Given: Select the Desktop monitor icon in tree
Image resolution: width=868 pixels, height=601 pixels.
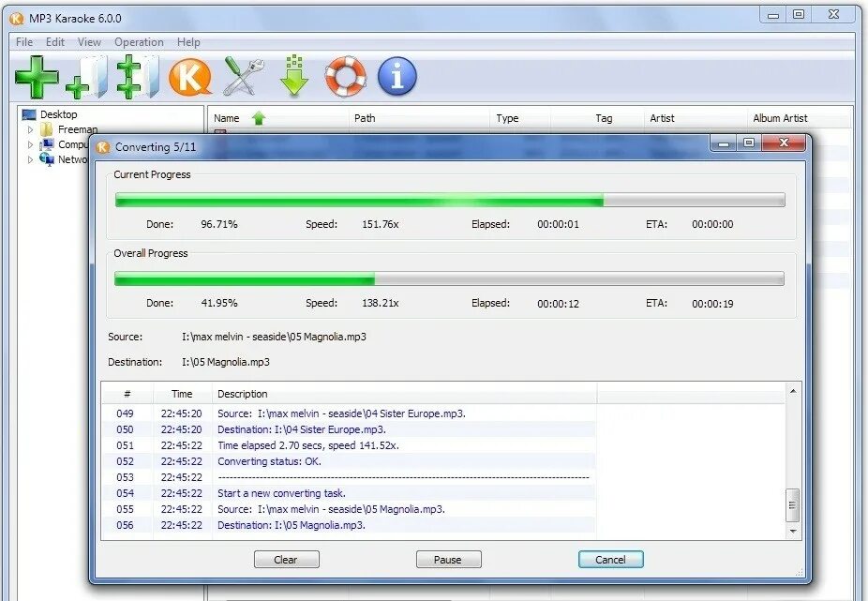Looking at the screenshot, I should [x=29, y=114].
